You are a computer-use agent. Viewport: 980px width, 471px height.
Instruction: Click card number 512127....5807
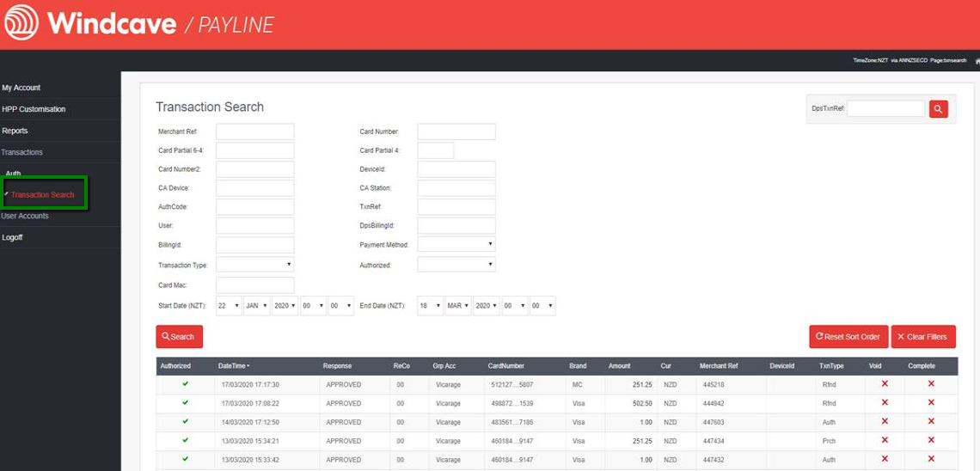[x=512, y=385]
